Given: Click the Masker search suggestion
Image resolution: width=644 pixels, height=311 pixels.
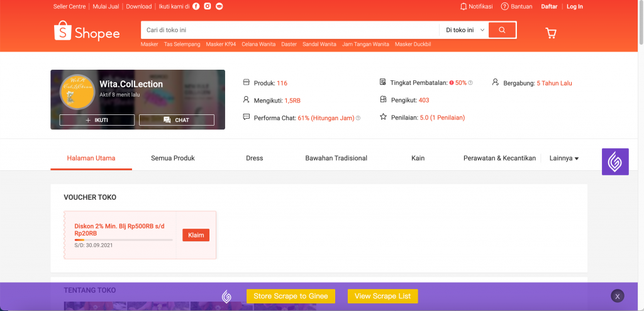Looking at the screenshot, I should click(x=150, y=45).
